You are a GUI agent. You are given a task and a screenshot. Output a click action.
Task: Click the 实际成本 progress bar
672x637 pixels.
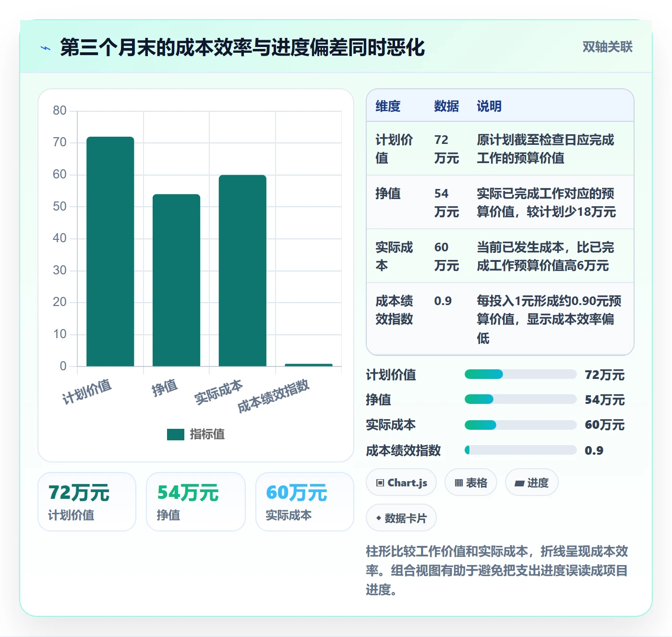520,425
